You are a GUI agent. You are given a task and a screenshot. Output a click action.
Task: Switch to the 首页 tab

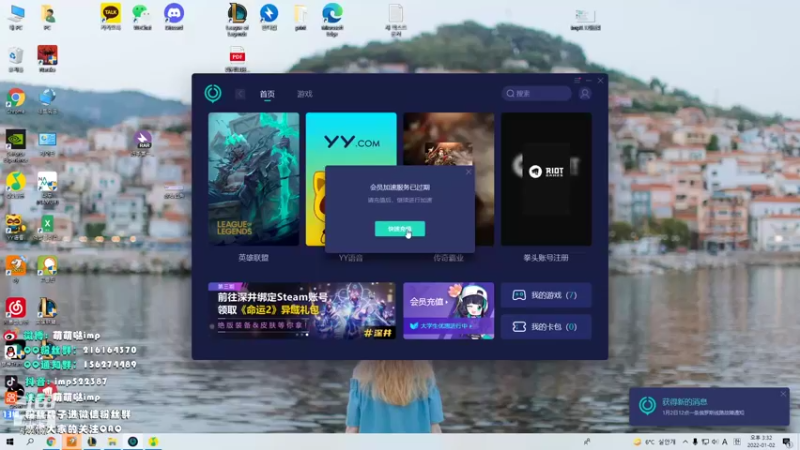point(267,94)
